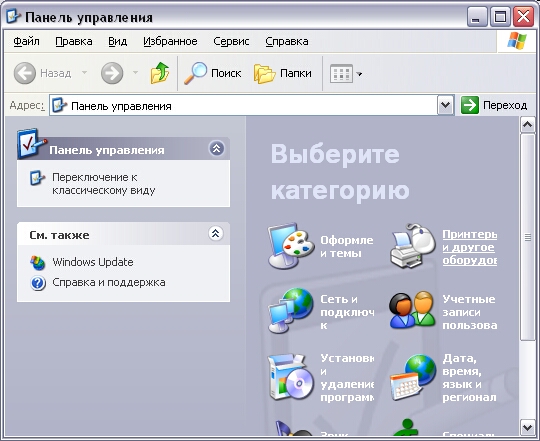540x441 pixels.
Task: Click the vertical scrollbar down arrow
Action: 528,428
